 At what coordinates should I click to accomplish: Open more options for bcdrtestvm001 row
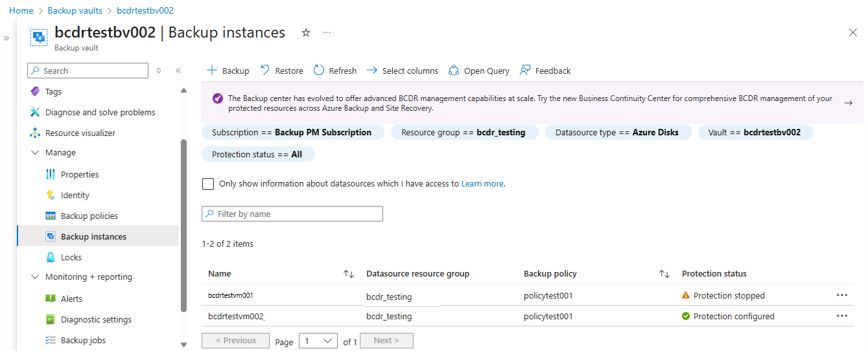842,295
